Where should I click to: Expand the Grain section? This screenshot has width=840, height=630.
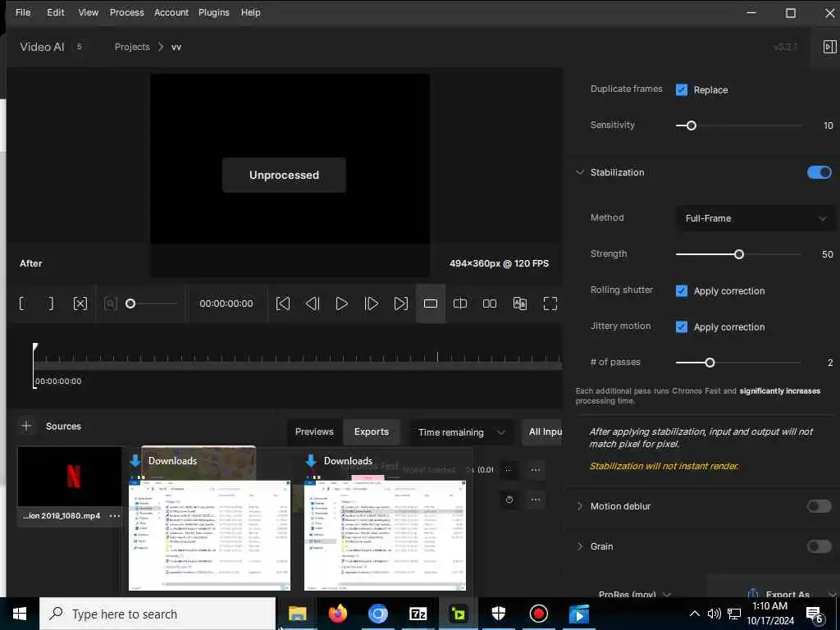[x=580, y=546]
